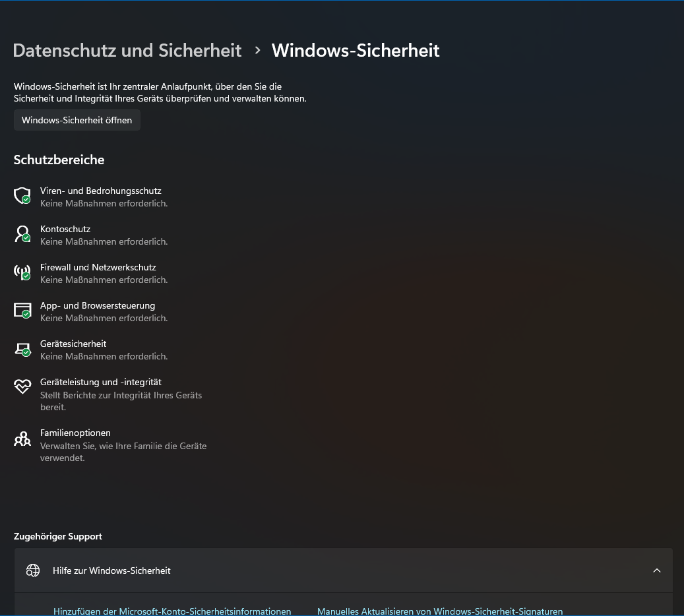This screenshot has width=684, height=616.
Task: Click the shield icon for Viren- und Bedrohungsschutz
Action: 22,196
